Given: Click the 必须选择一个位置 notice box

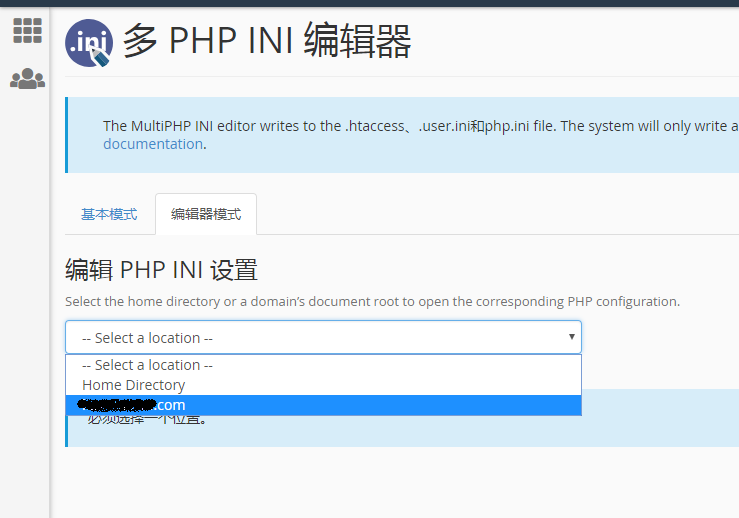Looking at the screenshot, I should (400, 428).
